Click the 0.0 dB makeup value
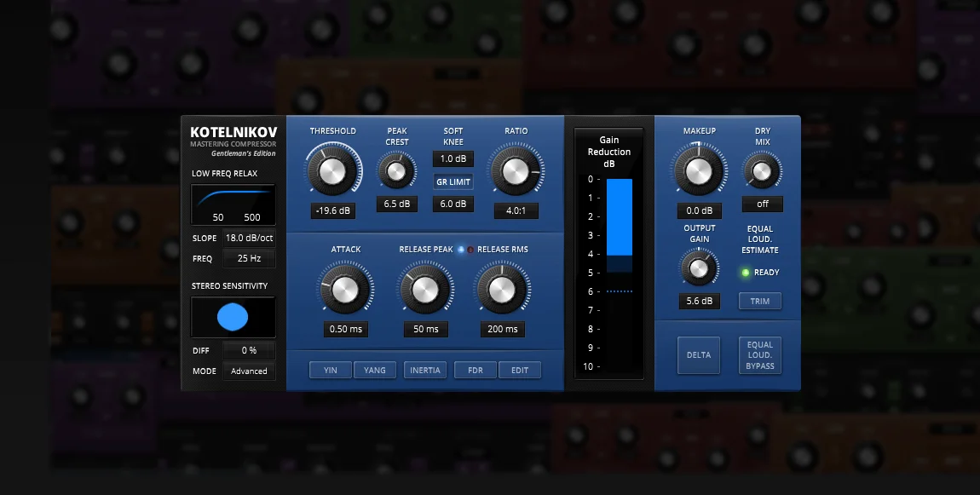This screenshot has height=495, width=980. point(700,210)
